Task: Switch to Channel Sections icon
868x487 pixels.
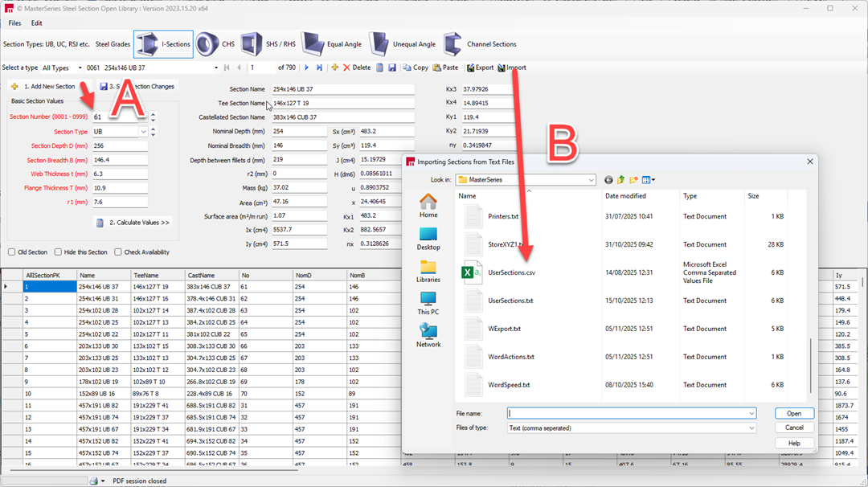Action: coord(453,44)
